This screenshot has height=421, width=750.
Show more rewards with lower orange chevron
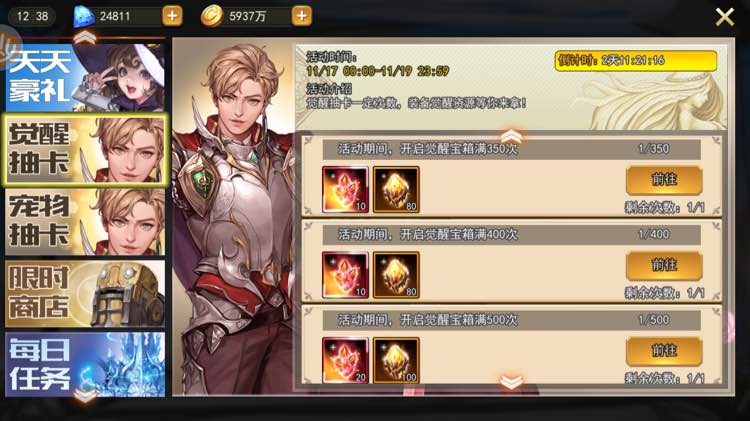(511, 381)
